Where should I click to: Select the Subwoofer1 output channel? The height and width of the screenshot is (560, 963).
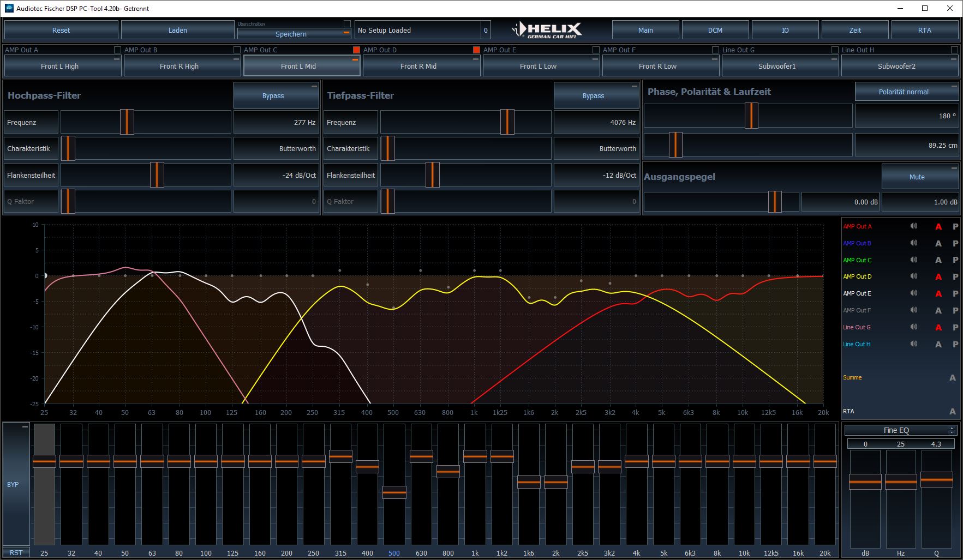coord(777,67)
